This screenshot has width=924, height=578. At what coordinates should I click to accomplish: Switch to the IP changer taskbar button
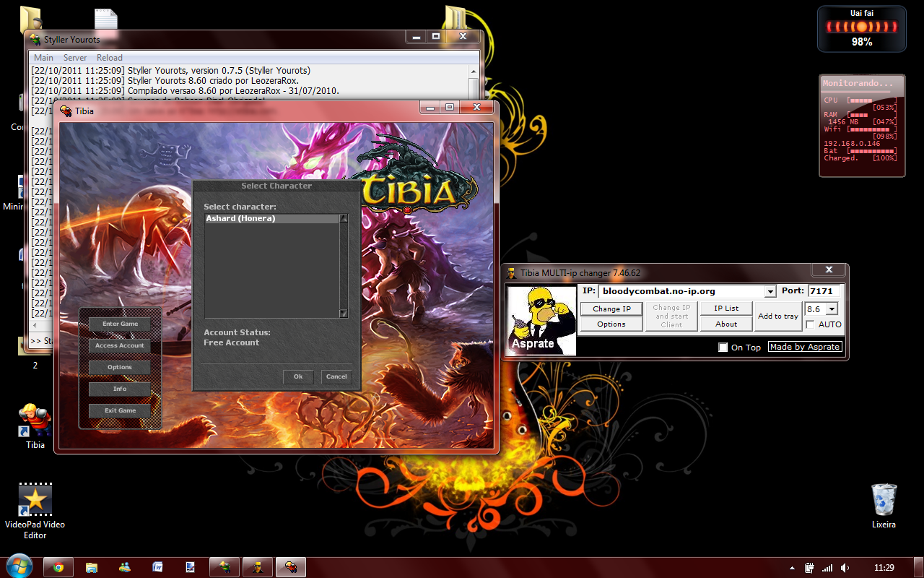(x=258, y=567)
